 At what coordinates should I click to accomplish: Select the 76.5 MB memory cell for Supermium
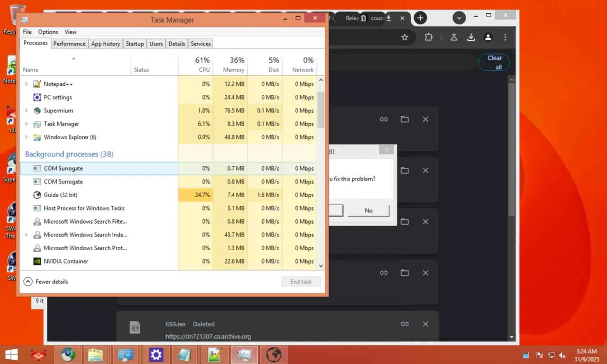click(x=230, y=110)
